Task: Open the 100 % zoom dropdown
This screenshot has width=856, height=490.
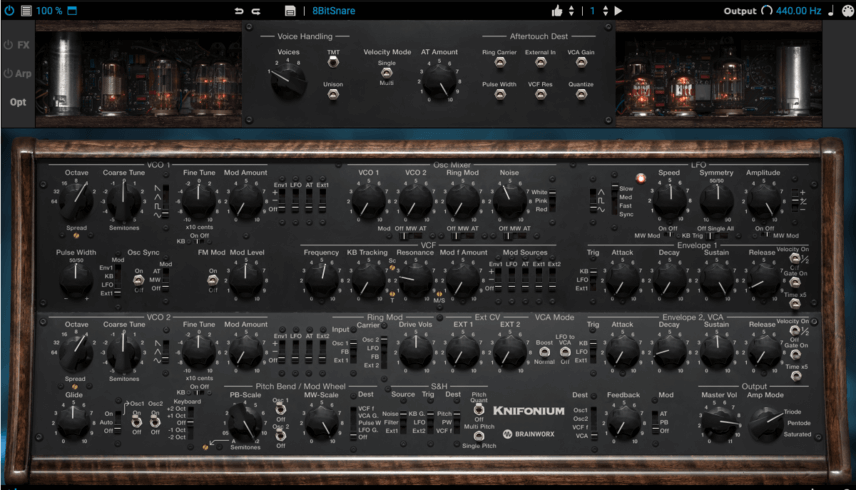Action: point(49,10)
